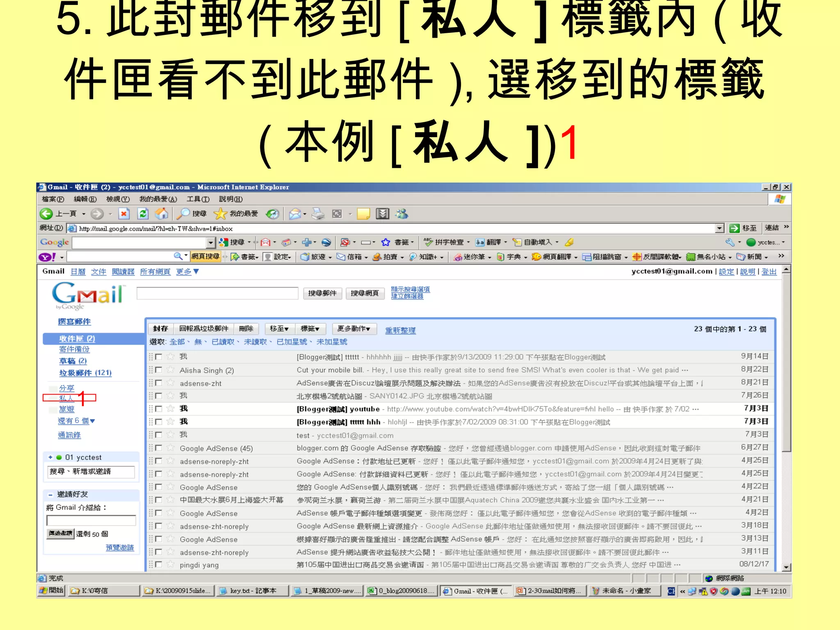840x630 pixels.
Task: Collapse the 邀請好友 section
Action: click(x=50, y=495)
